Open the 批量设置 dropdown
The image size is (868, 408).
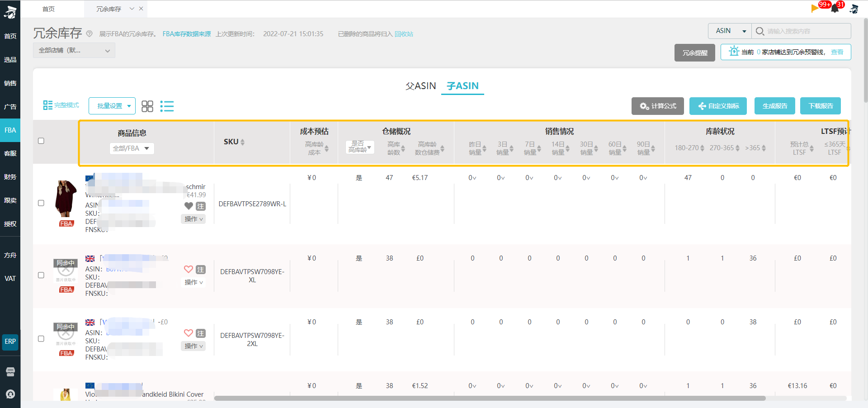(x=112, y=106)
